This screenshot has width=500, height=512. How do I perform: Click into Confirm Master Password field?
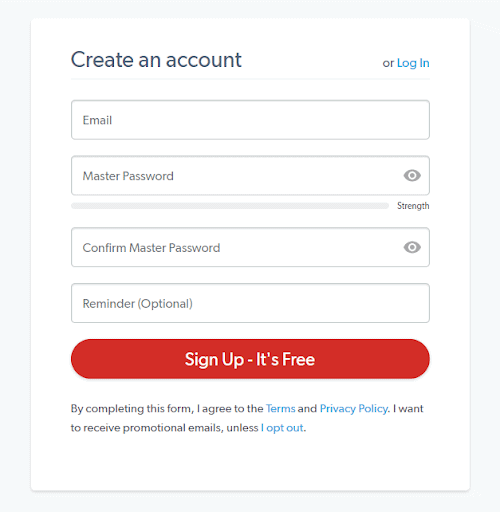click(x=250, y=247)
